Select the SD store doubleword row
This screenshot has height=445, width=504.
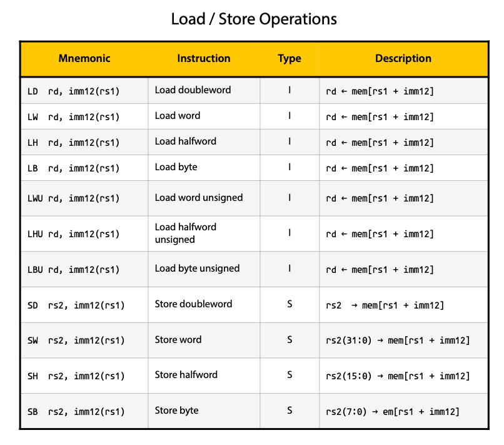(x=84, y=305)
